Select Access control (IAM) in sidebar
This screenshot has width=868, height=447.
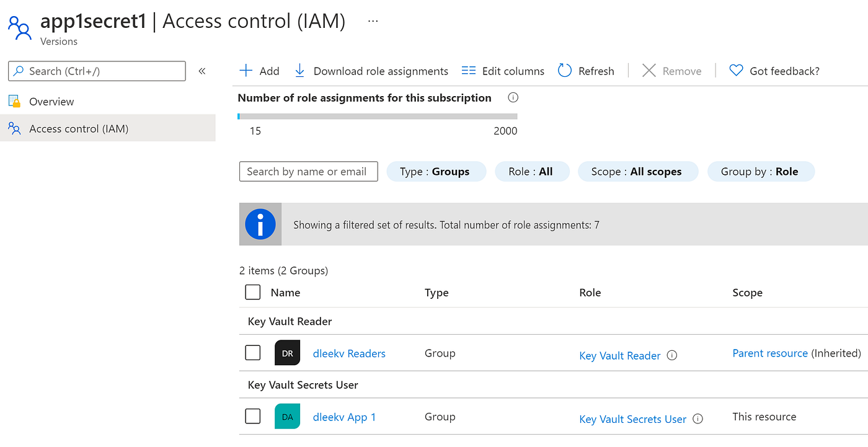coord(79,129)
